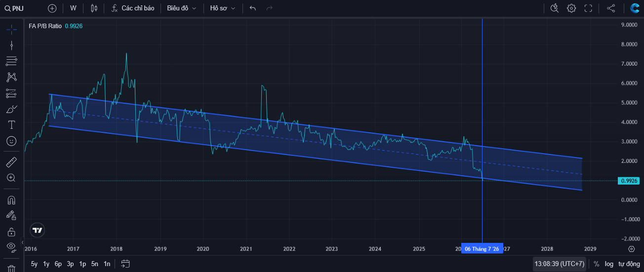Select the Fibonacci retracement lines tool

[11, 61]
